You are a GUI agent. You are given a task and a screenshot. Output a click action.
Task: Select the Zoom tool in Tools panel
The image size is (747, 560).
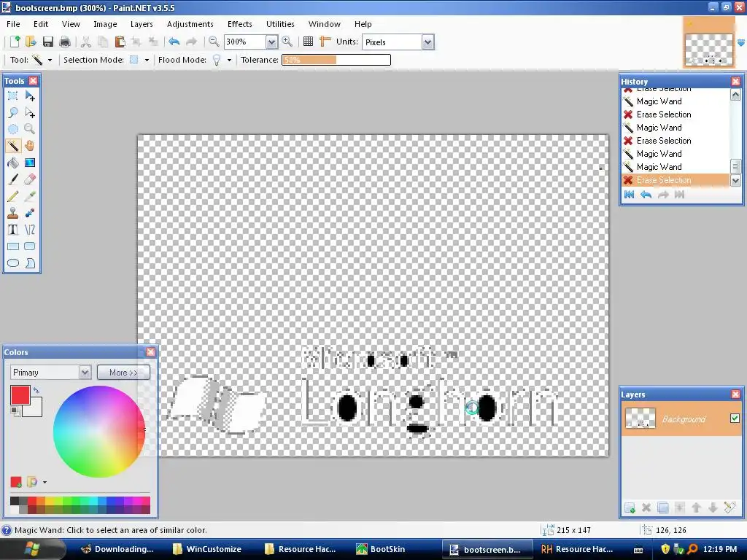point(29,129)
